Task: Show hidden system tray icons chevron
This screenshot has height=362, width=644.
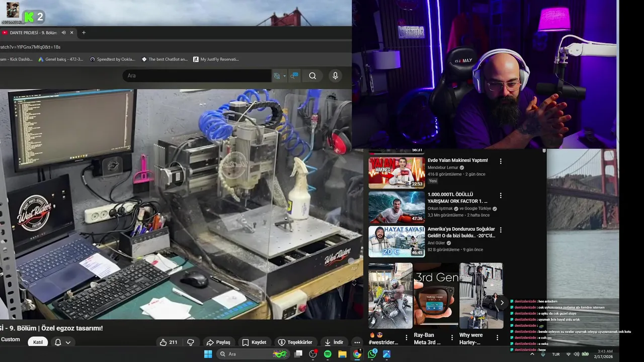Action: tap(532, 354)
